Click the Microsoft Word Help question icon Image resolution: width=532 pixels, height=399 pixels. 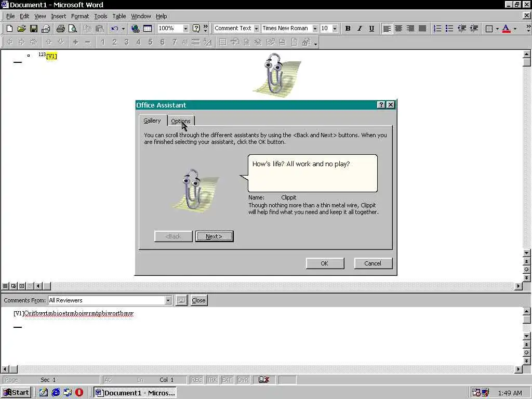point(196,29)
